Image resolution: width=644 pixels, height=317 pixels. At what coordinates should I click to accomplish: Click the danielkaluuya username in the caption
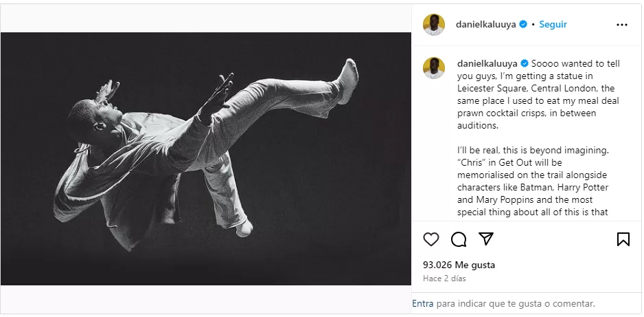486,63
